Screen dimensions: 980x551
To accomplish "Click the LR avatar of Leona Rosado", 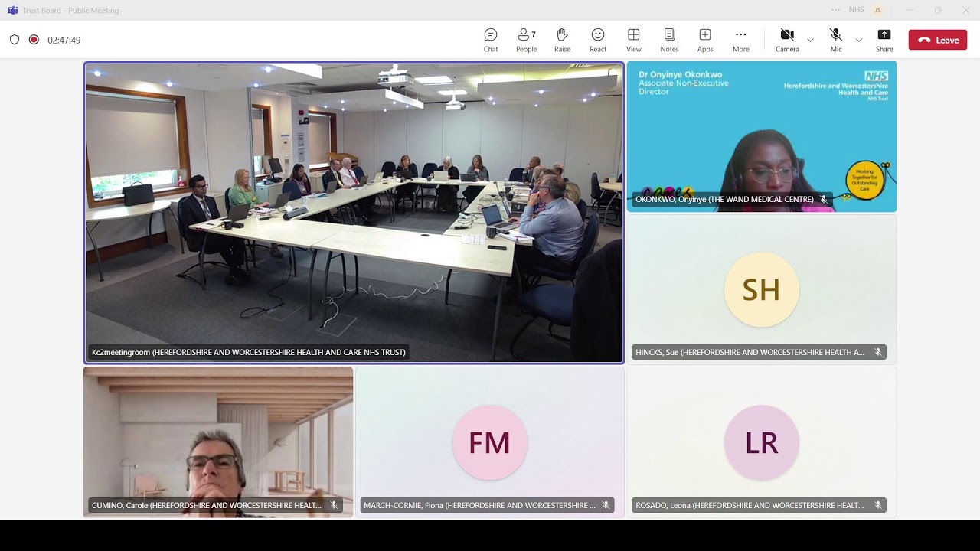I will tap(762, 442).
